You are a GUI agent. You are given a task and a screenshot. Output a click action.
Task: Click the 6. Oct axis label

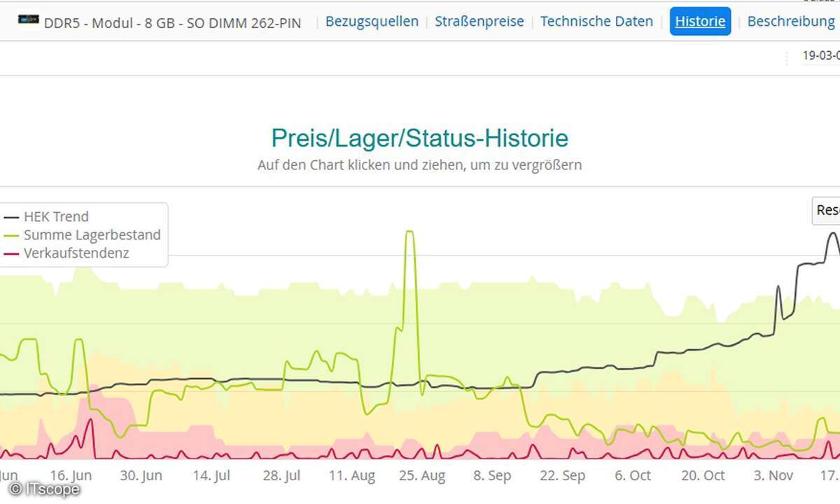(x=632, y=476)
